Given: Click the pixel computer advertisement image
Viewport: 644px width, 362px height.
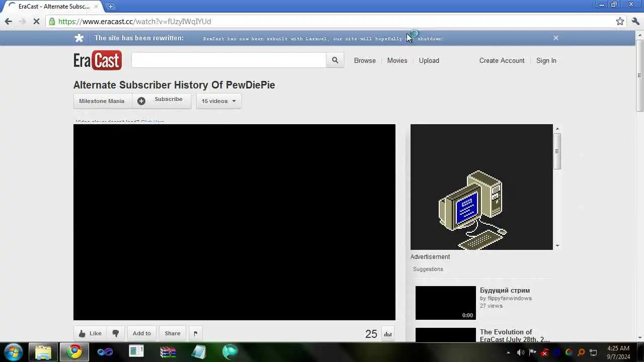Looking at the screenshot, I should (481, 187).
